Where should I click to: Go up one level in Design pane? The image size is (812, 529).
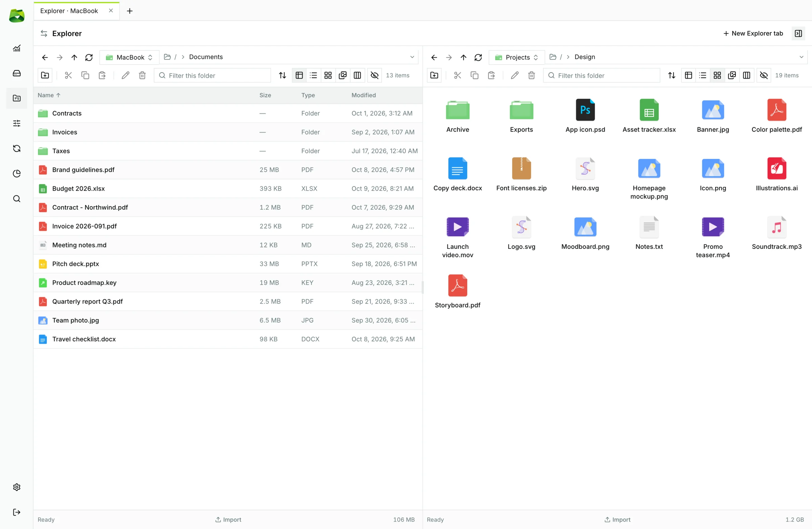point(463,57)
